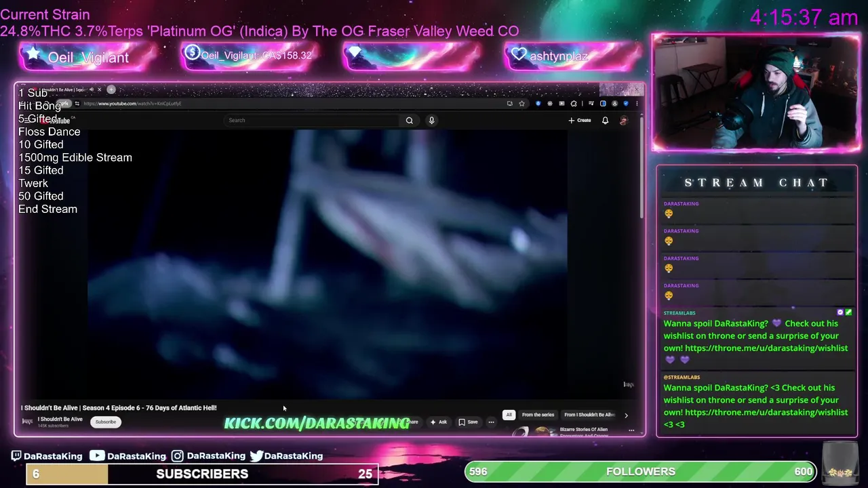Click the 4:15:37 am clock
The image size is (868, 488).
pyautogui.click(x=804, y=18)
